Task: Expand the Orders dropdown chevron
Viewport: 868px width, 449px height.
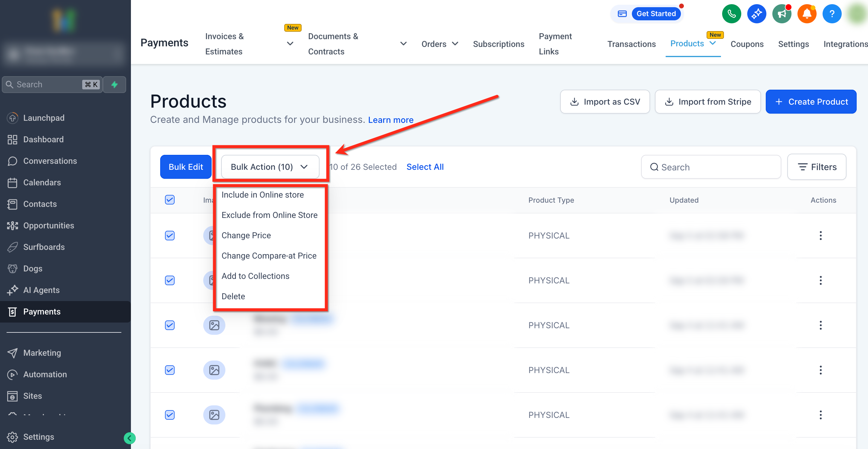Action: click(x=455, y=44)
